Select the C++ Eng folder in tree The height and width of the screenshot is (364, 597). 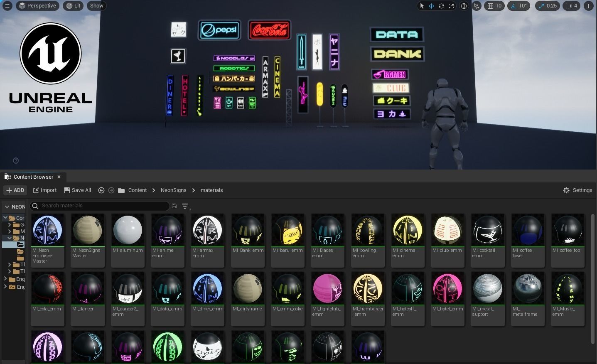click(17, 287)
